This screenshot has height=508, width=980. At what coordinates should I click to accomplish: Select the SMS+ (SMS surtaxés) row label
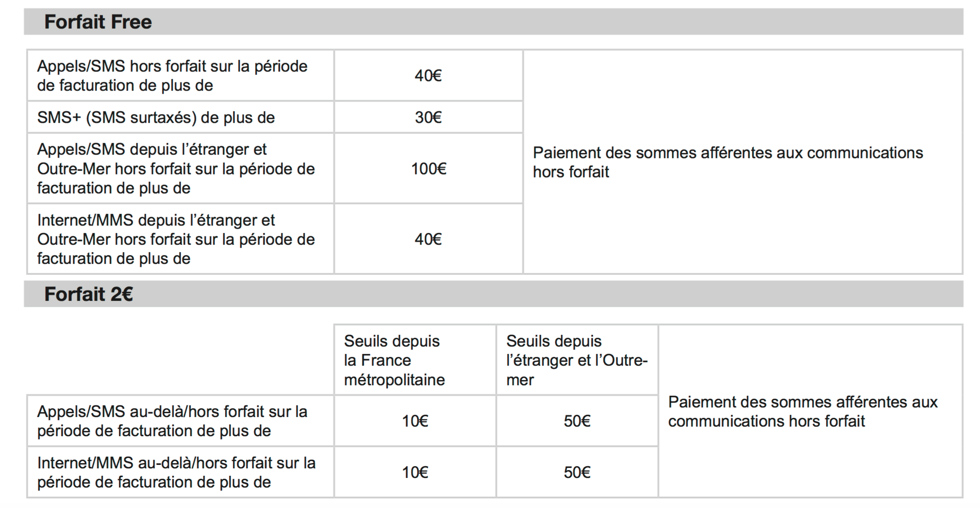(156, 117)
